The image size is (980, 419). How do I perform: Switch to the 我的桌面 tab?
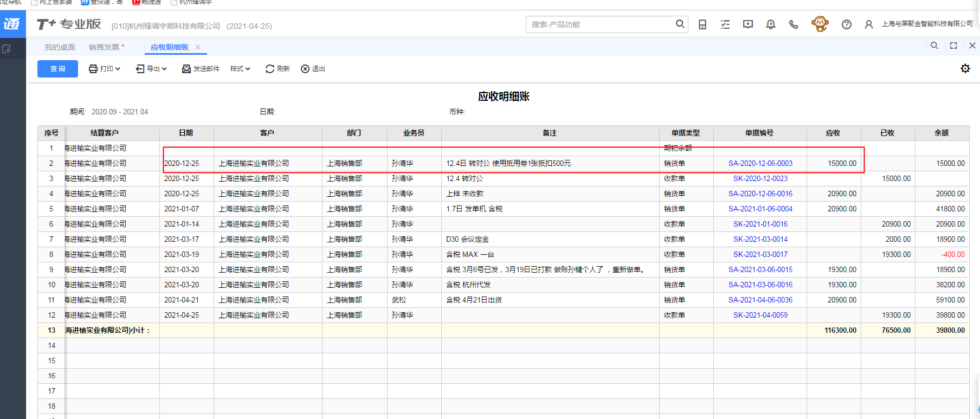coord(60,47)
